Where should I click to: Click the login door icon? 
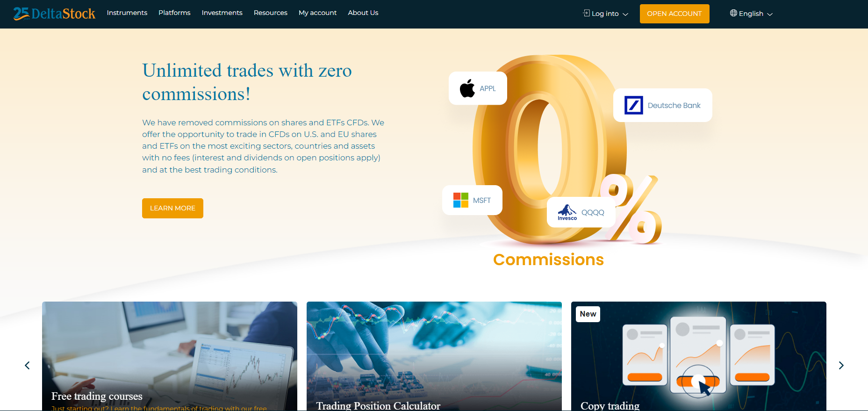(587, 13)
